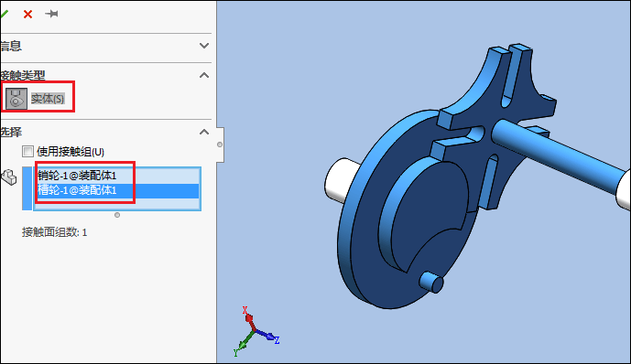The image size is (631, 364).
Task: Collapse the 接触类型 section chevron
Action: tap(204, 75)
